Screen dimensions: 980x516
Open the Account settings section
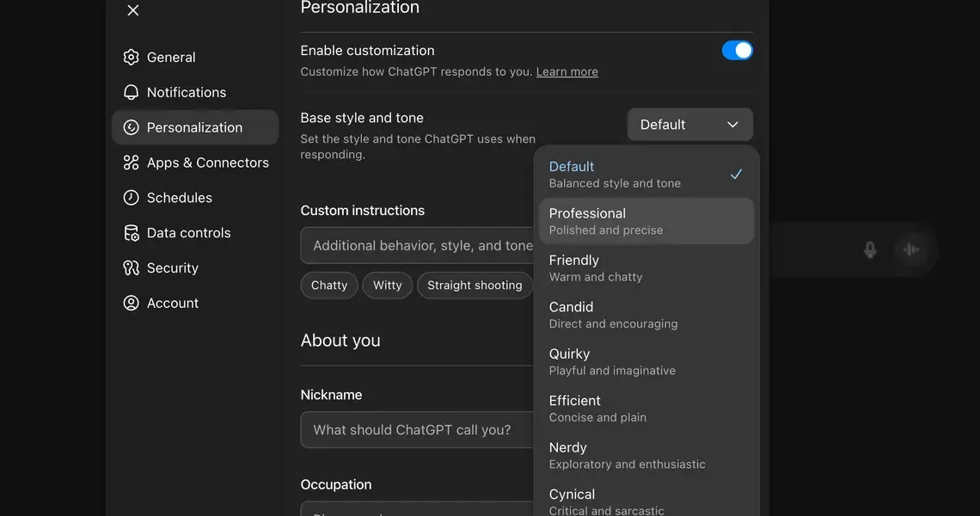tap(172, 303)
